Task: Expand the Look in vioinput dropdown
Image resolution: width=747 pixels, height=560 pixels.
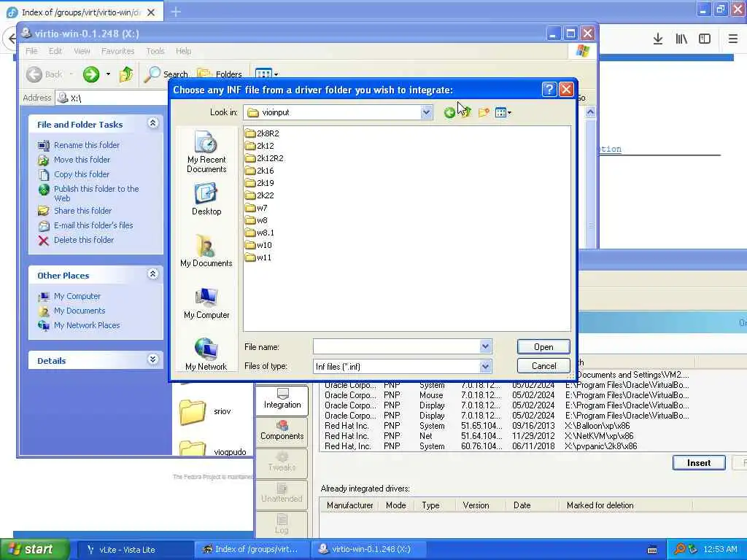Action: click(x=426, y=112)
